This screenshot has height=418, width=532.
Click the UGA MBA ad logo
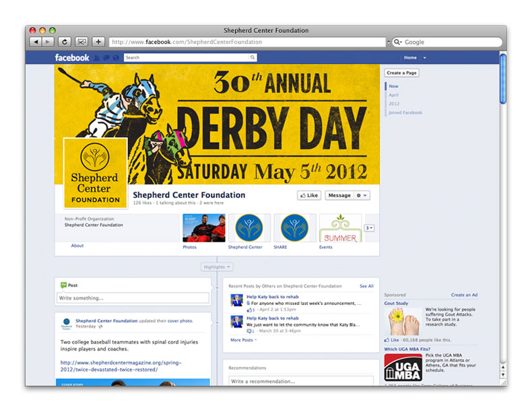pyautogui.click(x=403, y=368)
